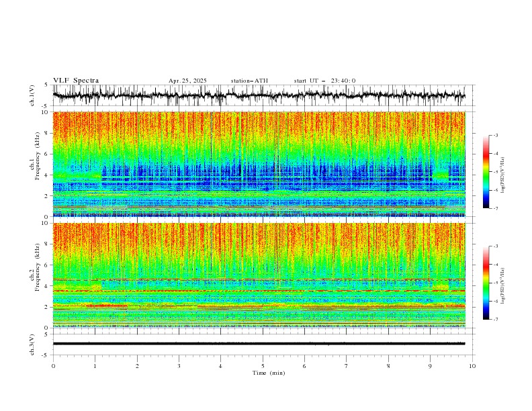
Task: Click the ch.1 waveform trace panel
Action: click(263, 95)
